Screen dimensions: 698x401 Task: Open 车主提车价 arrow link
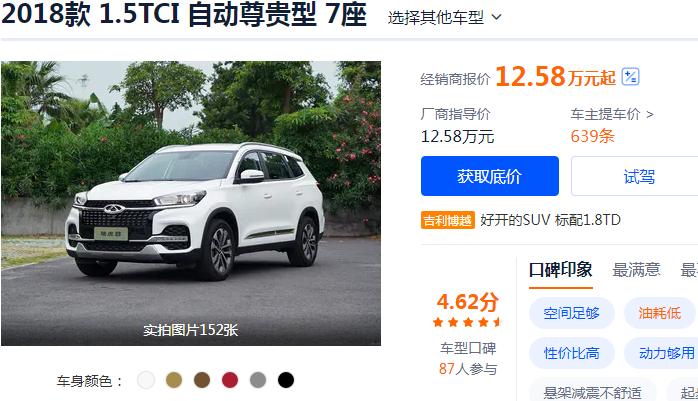(x=612, y=114)
